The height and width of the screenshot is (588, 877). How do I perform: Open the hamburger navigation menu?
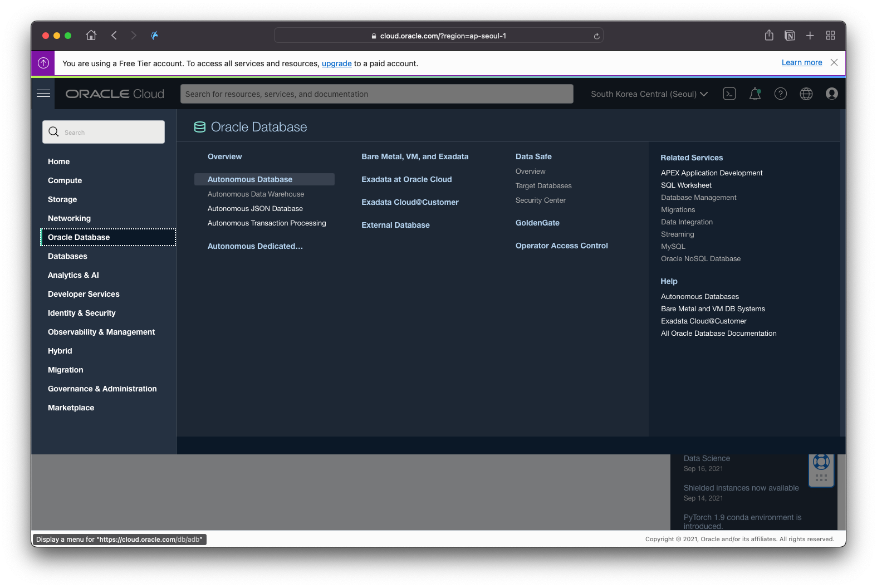(x=43, y=94)
